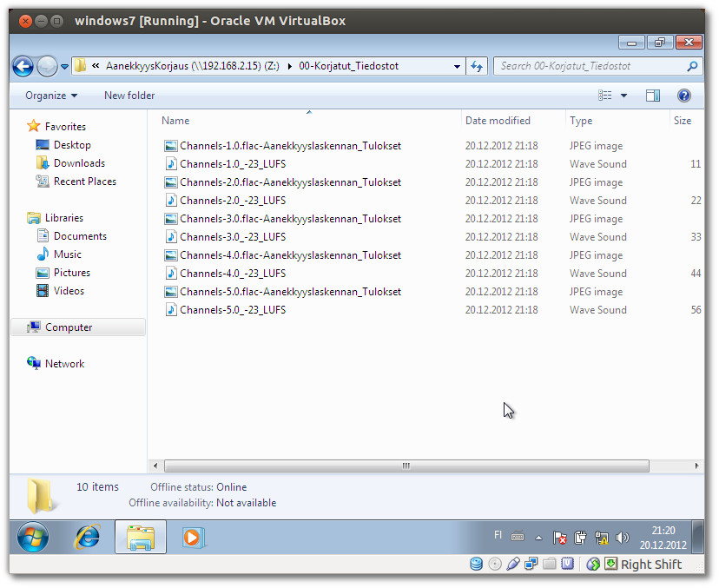Screen dimensions: 719x588
Task: Click the Explorer forward arrow button
Action: (x=47, y=67)
